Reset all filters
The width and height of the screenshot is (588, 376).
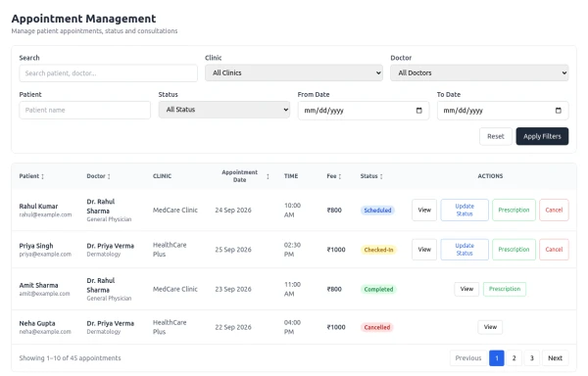pos(495,136)
